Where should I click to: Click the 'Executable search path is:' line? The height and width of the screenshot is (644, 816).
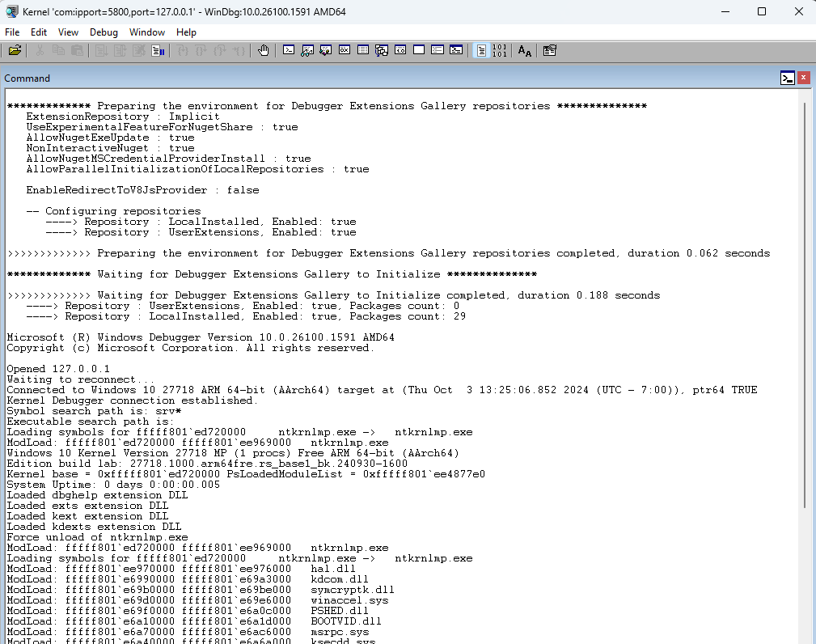[x=91, y=422]
